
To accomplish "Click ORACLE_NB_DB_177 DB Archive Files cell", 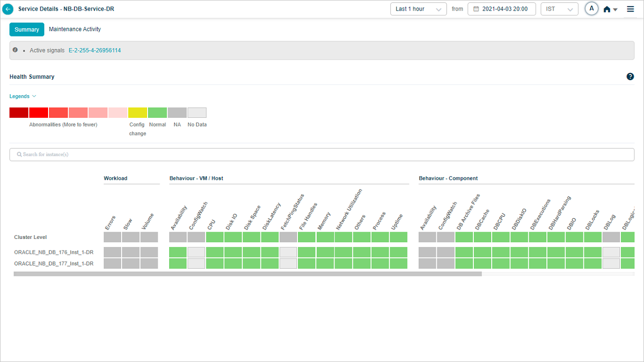I will coord(464,263).
